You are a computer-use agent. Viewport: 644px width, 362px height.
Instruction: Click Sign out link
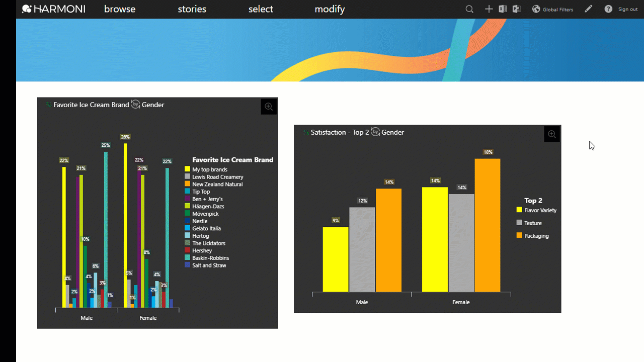[x=628, y=9]
